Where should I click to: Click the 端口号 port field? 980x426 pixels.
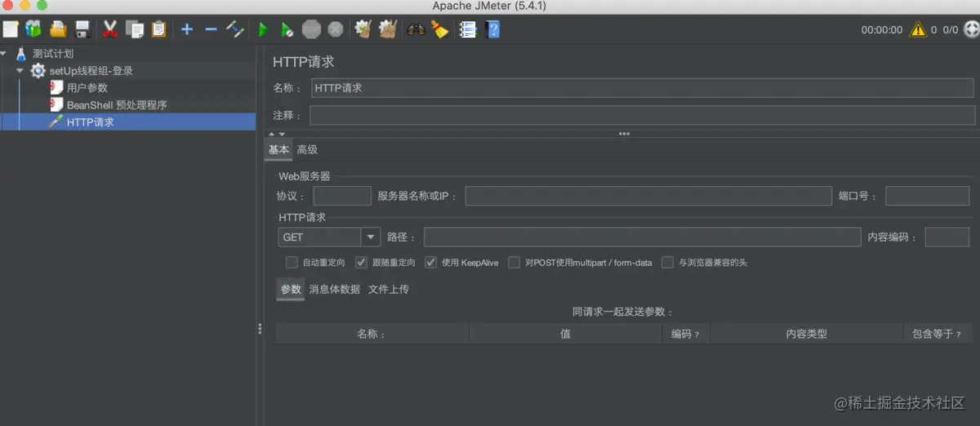(x=927, y=196)
